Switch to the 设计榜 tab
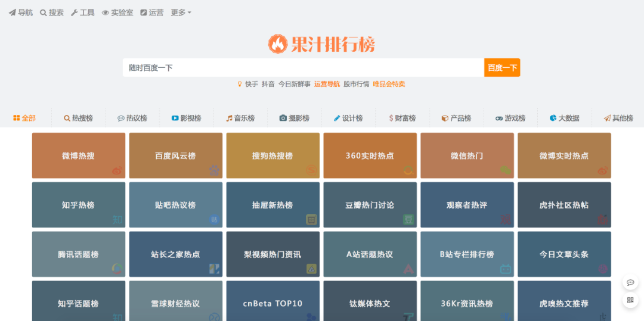The height and width of the screenshot is (321, 644). click(x=349, y=118)
